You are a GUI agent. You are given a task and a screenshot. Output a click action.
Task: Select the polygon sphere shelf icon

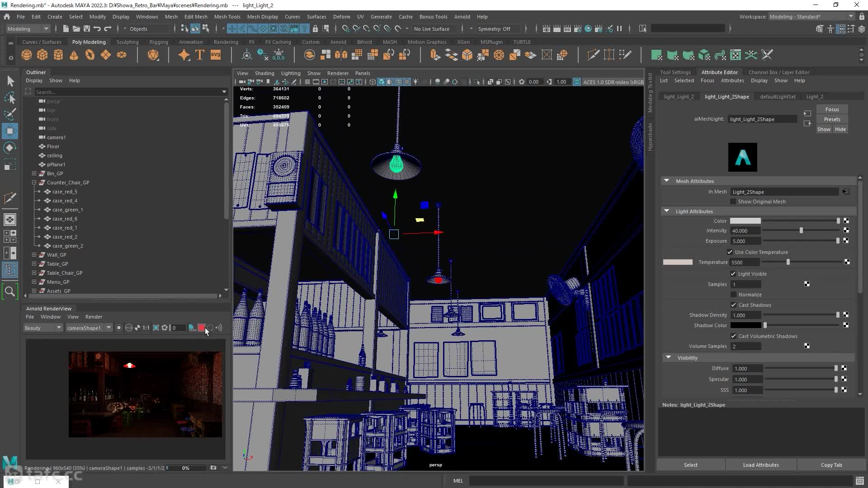pyautogui.click(x=27, y=55)
